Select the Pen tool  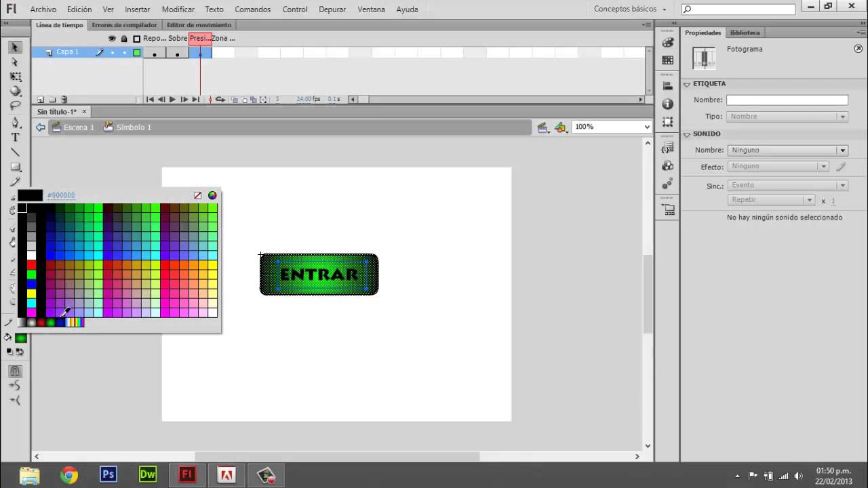coord(16,123)
